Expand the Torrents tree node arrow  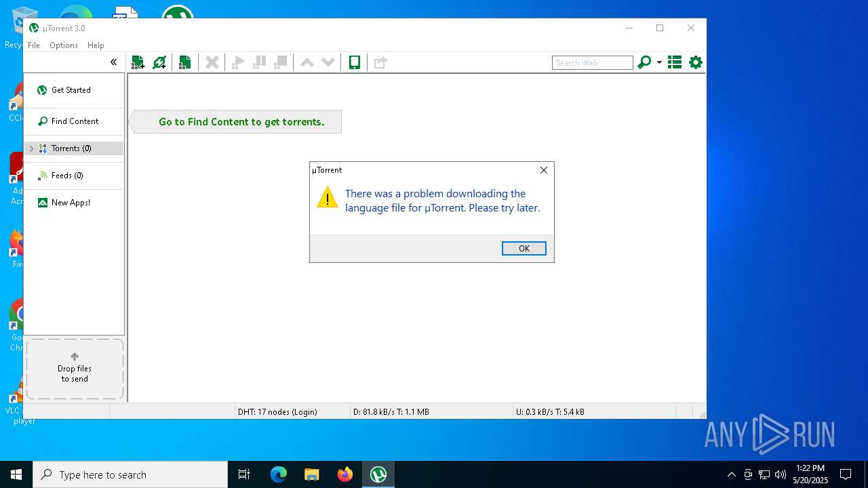coord(31,148)
